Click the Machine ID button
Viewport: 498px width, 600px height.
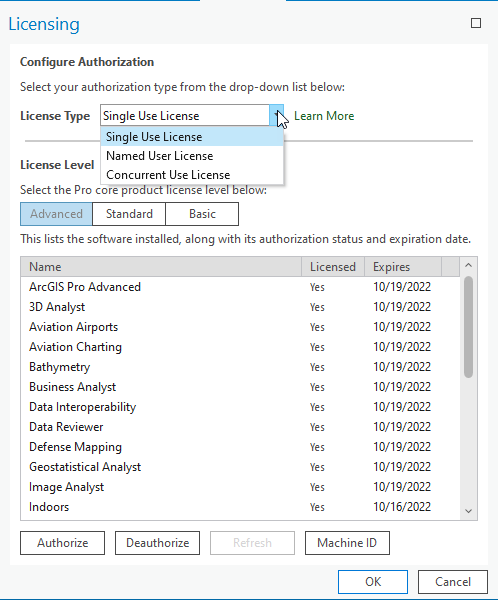point(347,543)
